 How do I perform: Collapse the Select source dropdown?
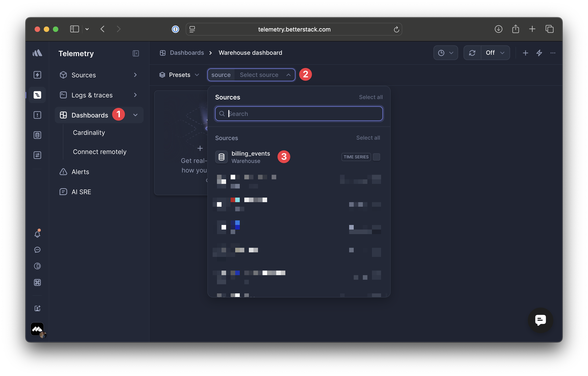click(288, 75)
